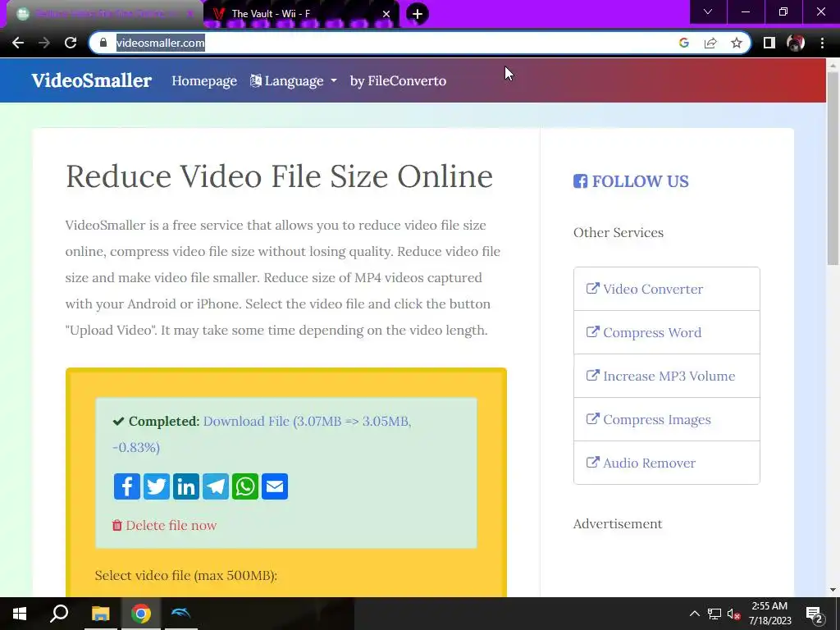
Task: Open the notification center icon
Action: click(815, 614)
